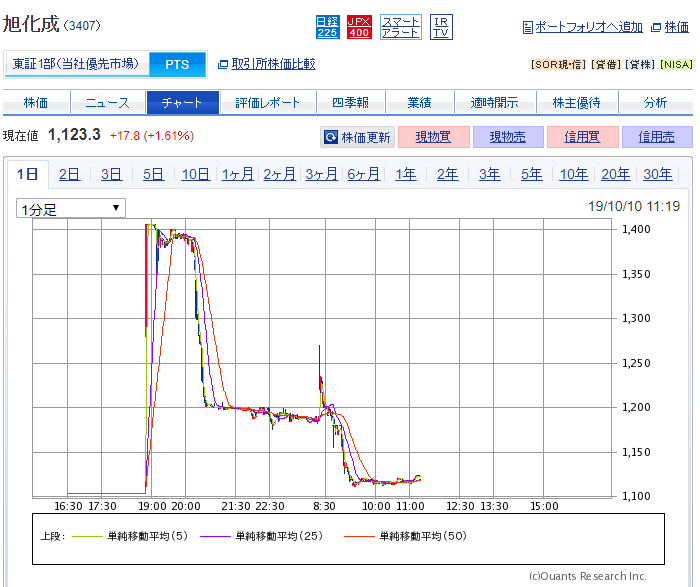The width and height of the screenshot is (700, 587).
Task: Click the 現物売 button
Action: [508, 137]
